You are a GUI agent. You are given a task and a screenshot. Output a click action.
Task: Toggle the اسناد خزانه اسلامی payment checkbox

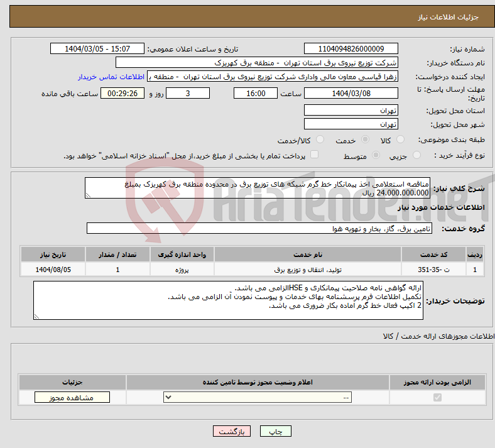(x=315, y=155)
